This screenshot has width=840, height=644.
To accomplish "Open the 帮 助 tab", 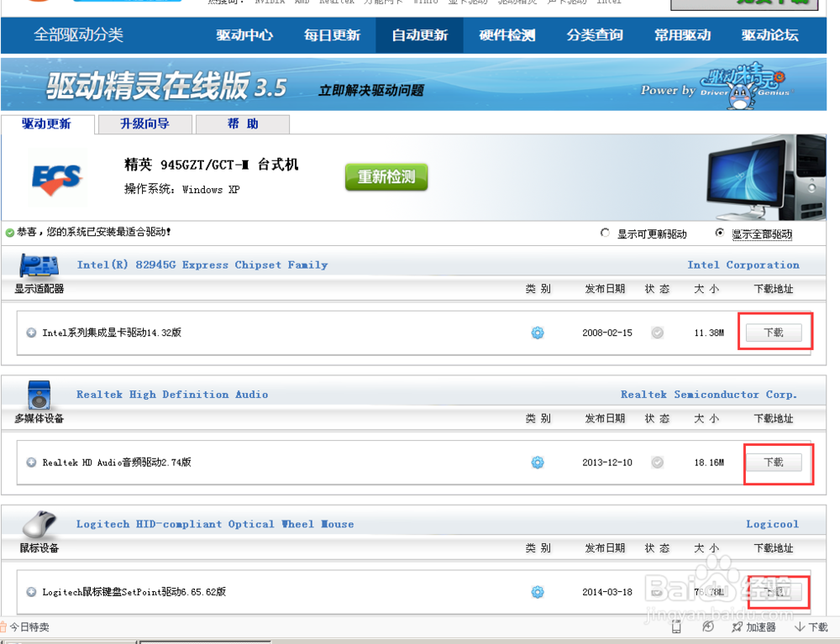I will (x=243, y=124).
